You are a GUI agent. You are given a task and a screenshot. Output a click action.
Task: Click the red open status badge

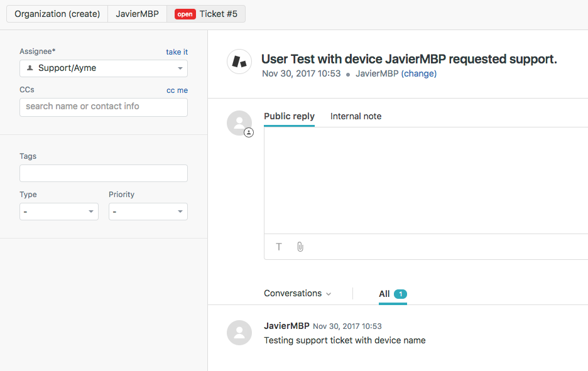[x=185, y=14]
